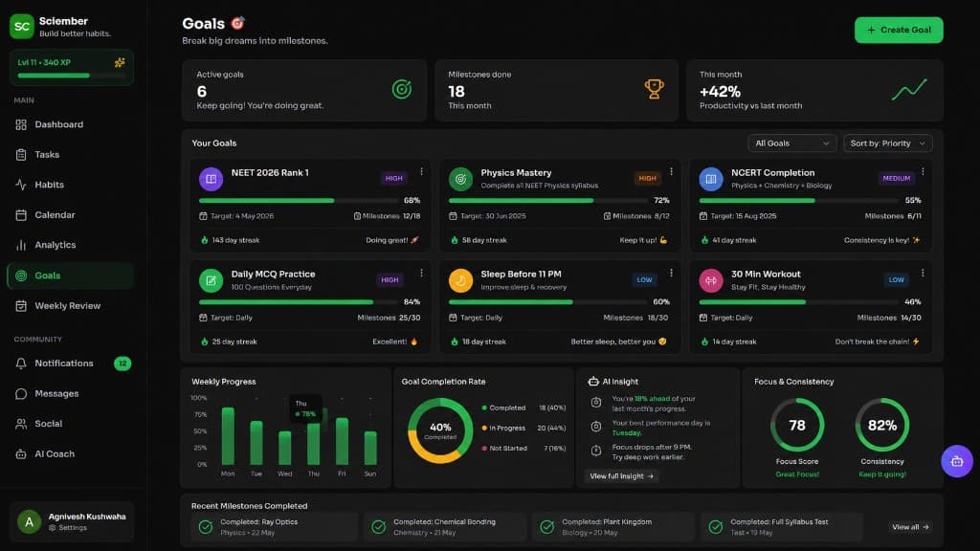980x551 pixels.
Task: Click the In Progress legend entry 20 (44%)
Action: click(523, 428)
